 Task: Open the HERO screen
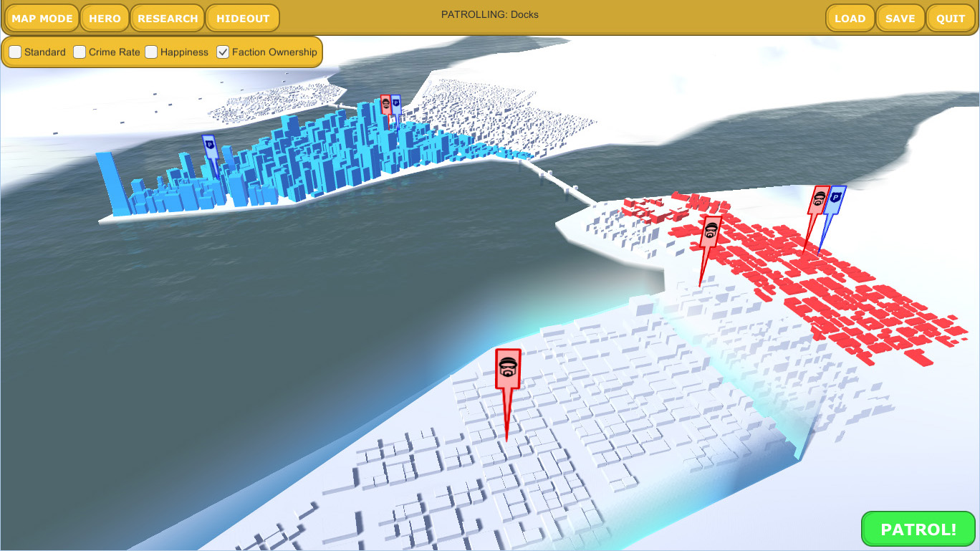(x=105, y=19)
